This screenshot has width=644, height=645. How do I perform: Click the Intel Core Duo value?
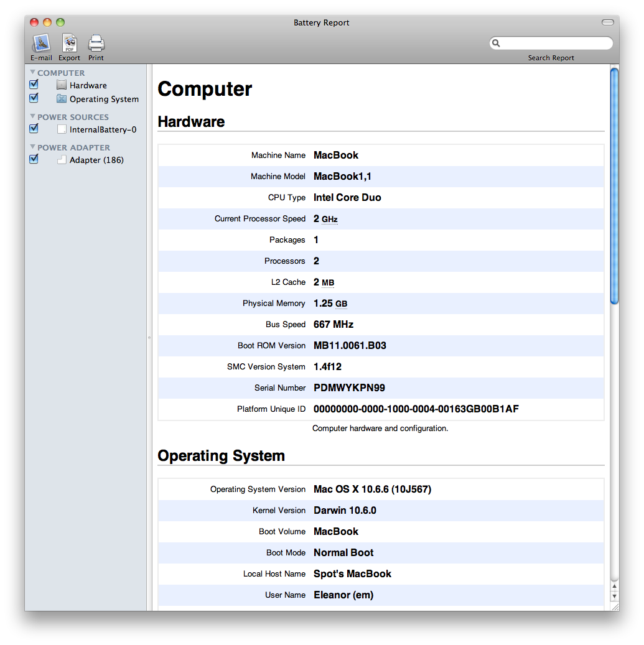click(347, 197)
